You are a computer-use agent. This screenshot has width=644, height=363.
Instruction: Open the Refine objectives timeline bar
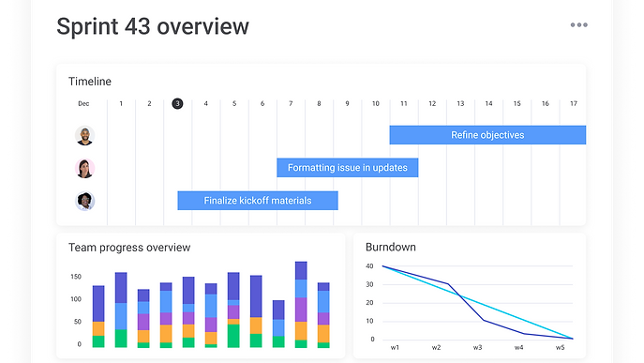487,135
